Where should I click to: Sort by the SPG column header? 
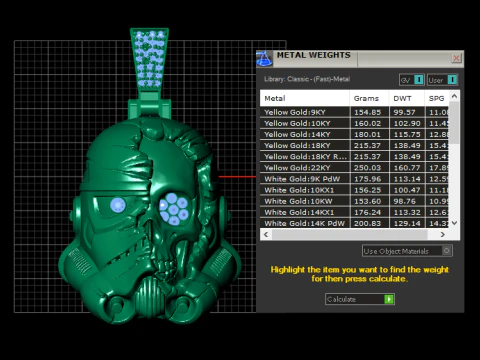click(437, 98)
